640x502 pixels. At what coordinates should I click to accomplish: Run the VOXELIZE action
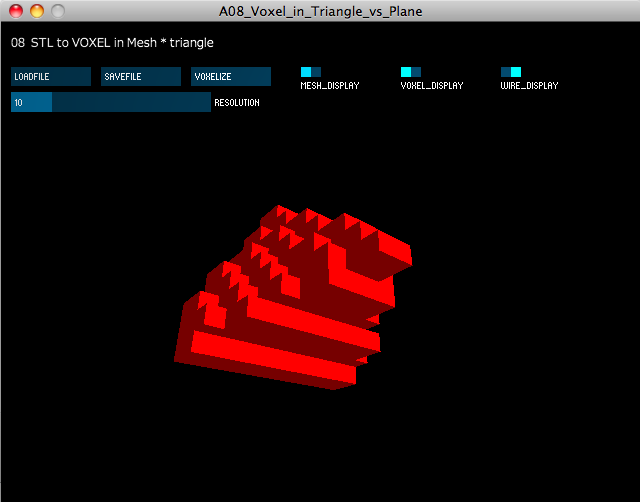[x=230, y=76]
